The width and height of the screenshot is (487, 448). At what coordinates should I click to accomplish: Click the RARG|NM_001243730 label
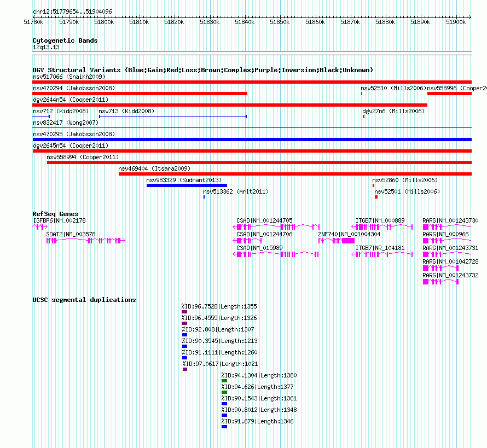point(450,221)
